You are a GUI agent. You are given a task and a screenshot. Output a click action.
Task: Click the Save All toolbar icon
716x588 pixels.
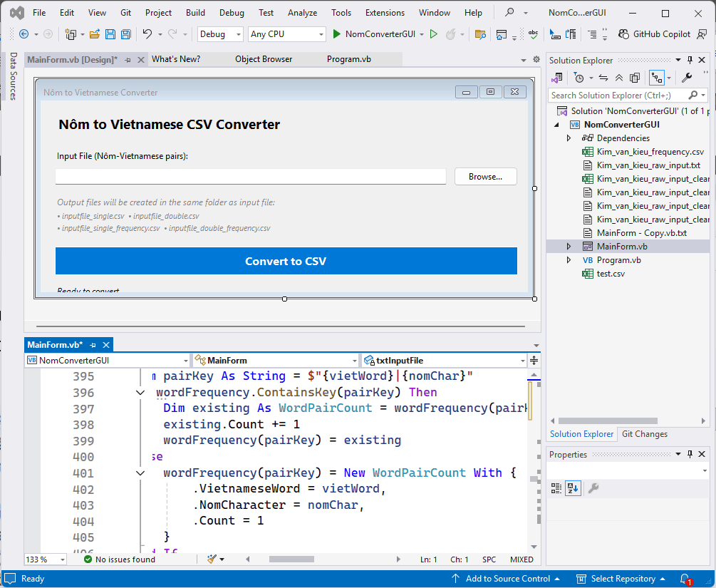pyautogui.click(x=126, y=34)
